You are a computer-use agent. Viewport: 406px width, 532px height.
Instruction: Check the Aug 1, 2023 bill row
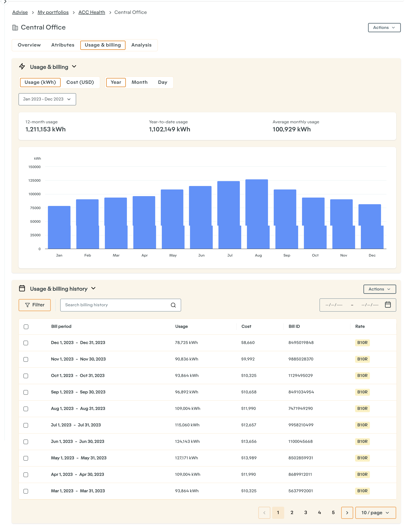click(x=26, y=409)
